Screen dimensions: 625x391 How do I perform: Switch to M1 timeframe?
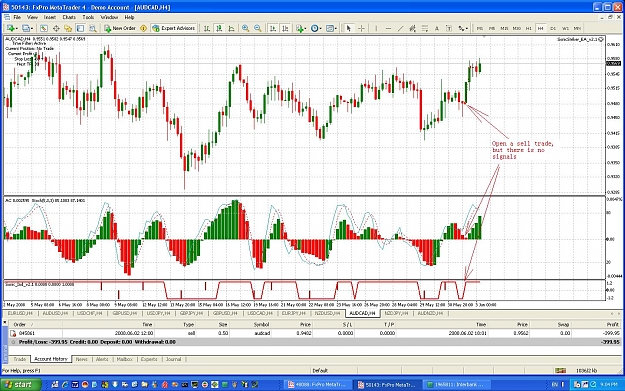click(x=480, y=28)
